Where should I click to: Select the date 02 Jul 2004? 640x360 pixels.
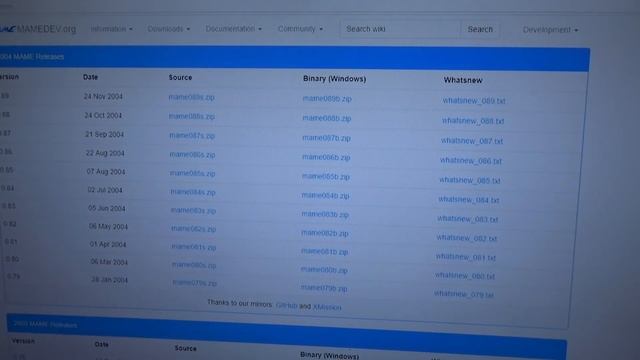click(x=105, y=190)
